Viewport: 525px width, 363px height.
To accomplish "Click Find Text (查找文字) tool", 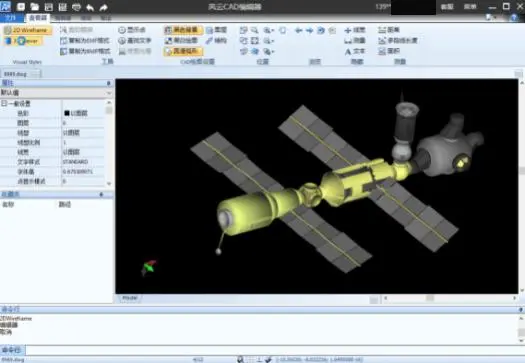I will tap(135, 41).
